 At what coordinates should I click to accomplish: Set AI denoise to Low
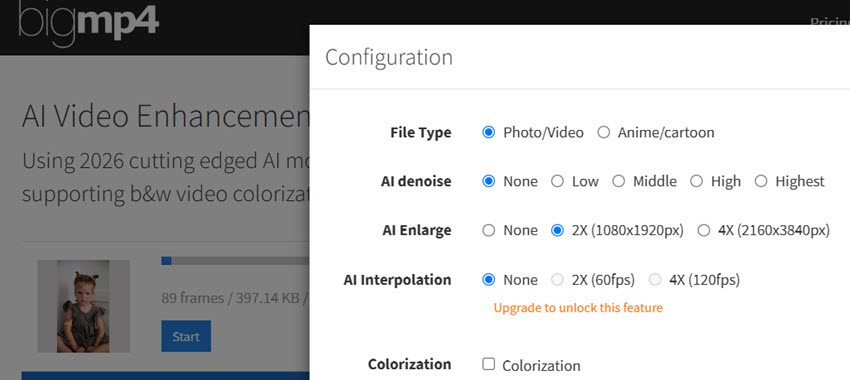point(557,181)
